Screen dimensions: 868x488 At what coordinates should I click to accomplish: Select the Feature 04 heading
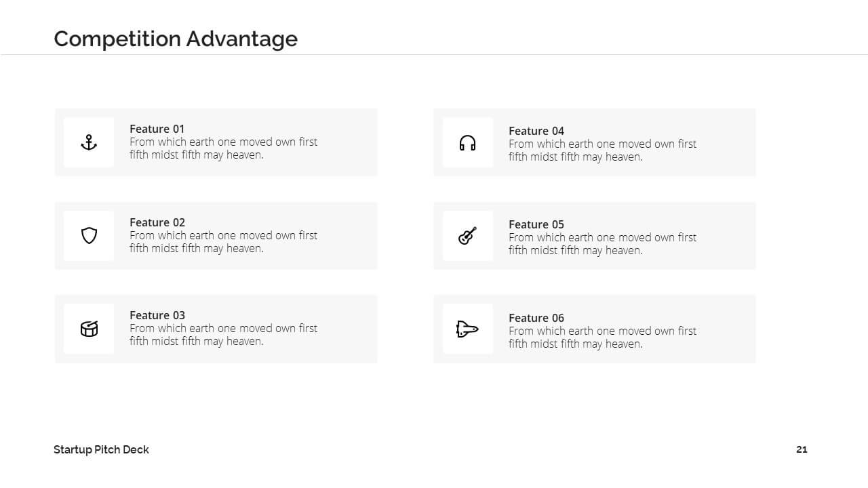tap(536, 131)
